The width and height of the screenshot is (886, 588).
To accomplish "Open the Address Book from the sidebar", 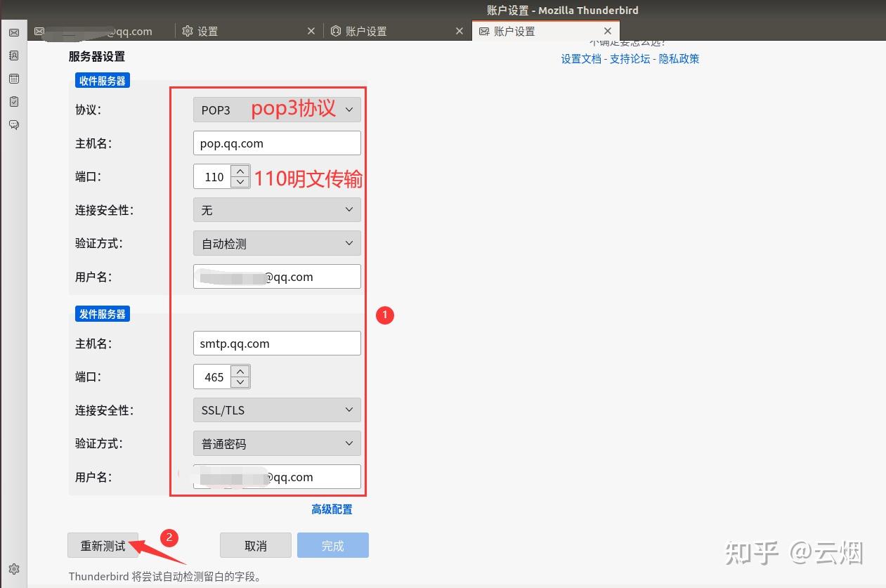I will point(14,55).
